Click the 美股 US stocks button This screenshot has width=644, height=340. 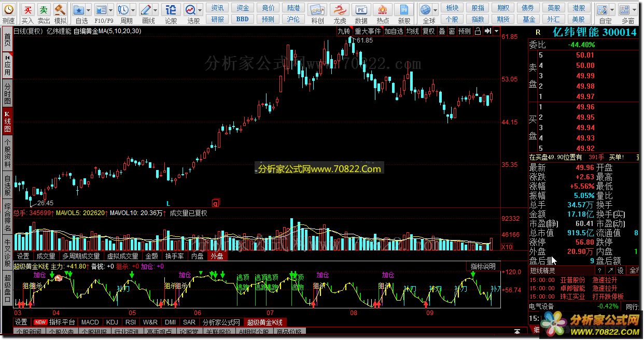579,19
